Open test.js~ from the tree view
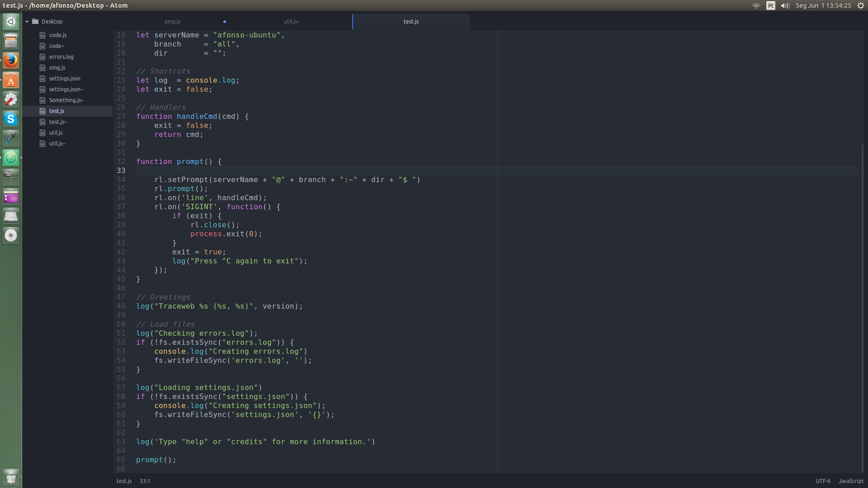The height and width of the screenshot is (488, 868). coord(58,122)
